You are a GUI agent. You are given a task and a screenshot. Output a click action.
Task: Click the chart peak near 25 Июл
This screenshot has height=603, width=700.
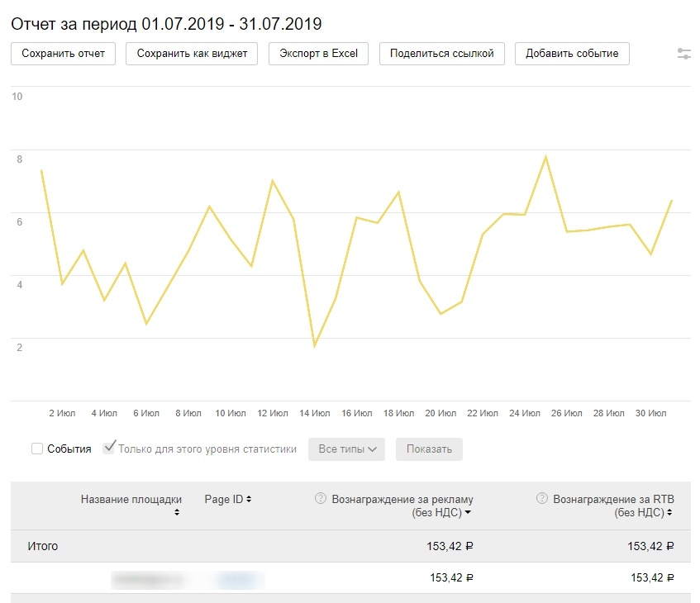point(545,156)
